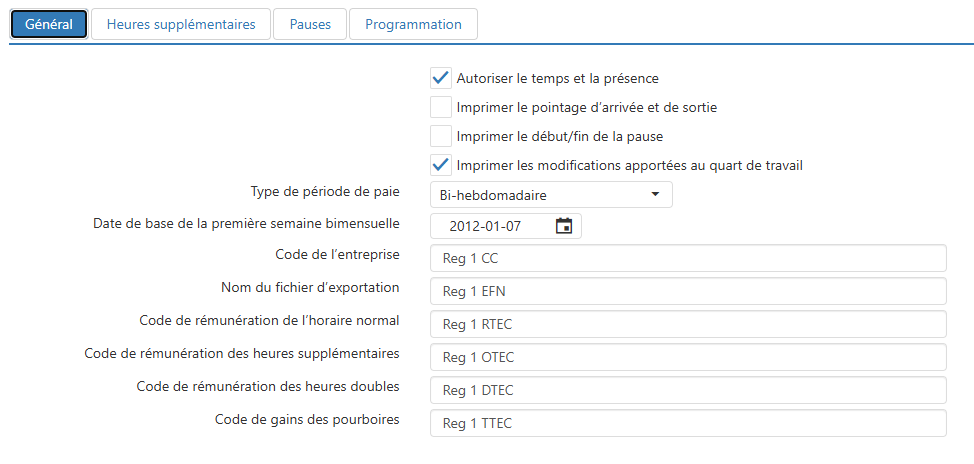The height and width of the screenshot is (464, 974).
Task: Disable Imprimer les modifications apportées au quart
Action: [440, 165]
